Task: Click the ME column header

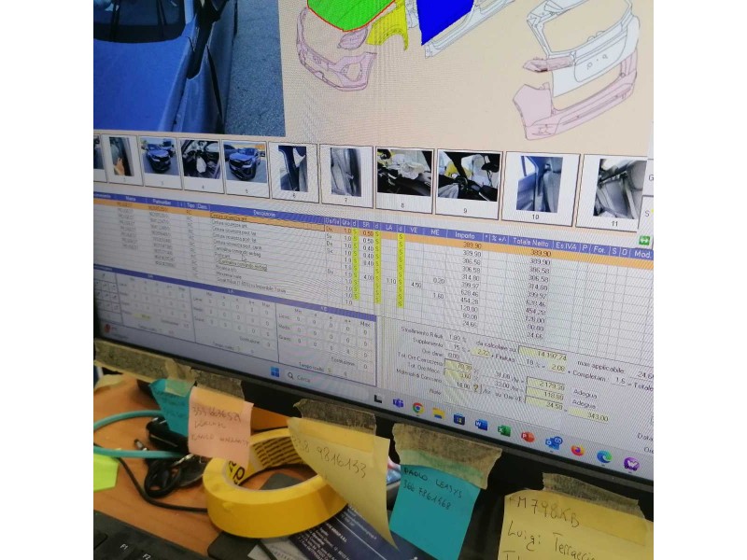Action: tap(434, 232)
